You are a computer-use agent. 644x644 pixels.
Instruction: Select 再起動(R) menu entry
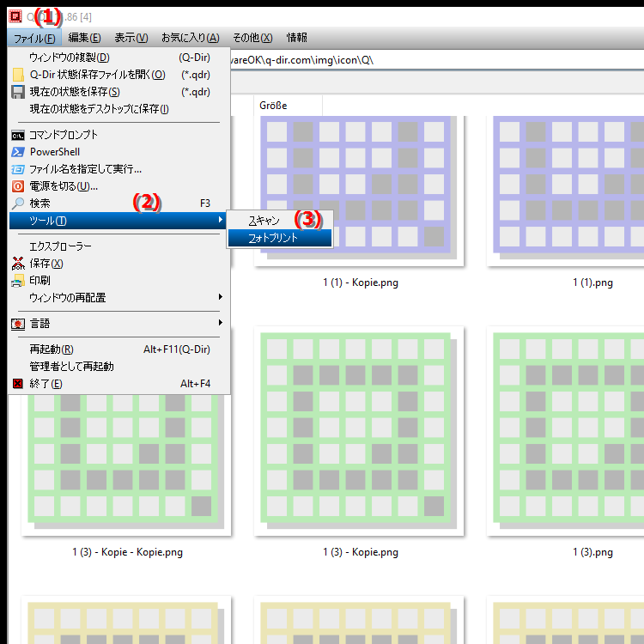[x=118, y=349]
